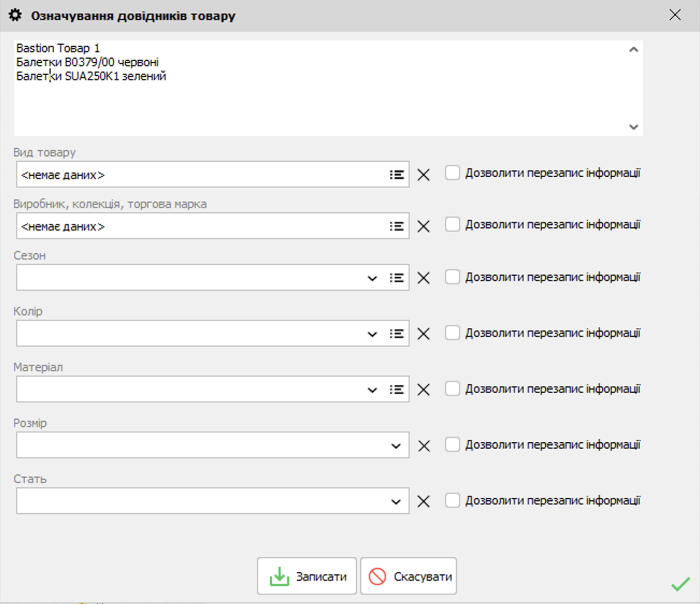Open the Матеріал dropdown arrow
Viewport: 700px width, 604px height.
(372, 390)
